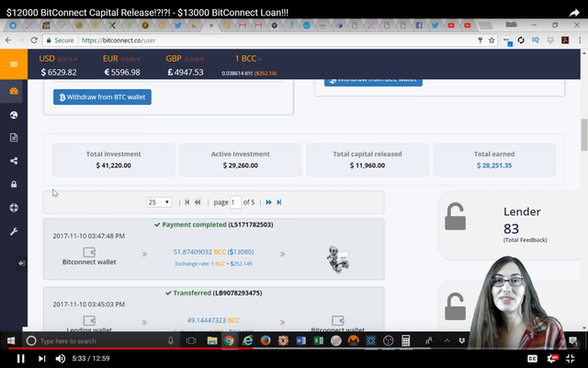Image resolution: width=588 pixels, height=368 pixels.
Task: Switch to the Telegram browser tab
Action: (x=13, y=26)
